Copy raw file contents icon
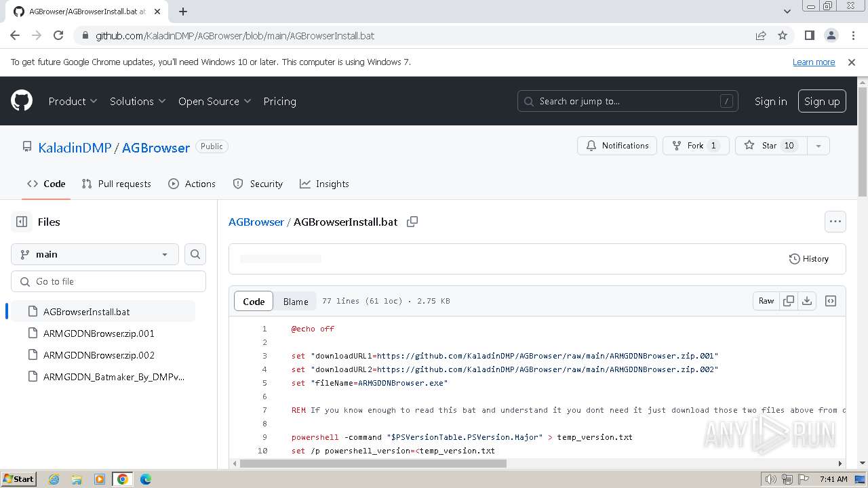Image resolution: width=868 pixels, height=488 pixels. coord(789,301)
